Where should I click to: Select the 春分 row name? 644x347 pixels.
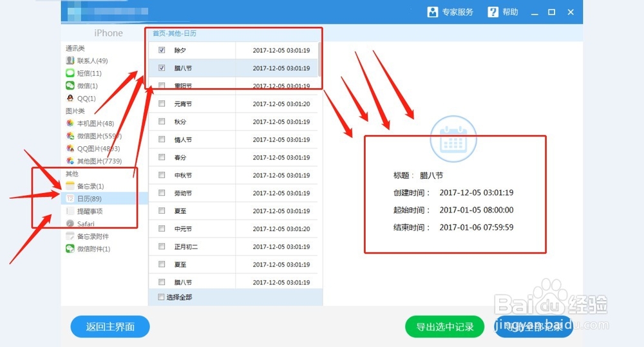pyautogui.click(x=180, y=158)
